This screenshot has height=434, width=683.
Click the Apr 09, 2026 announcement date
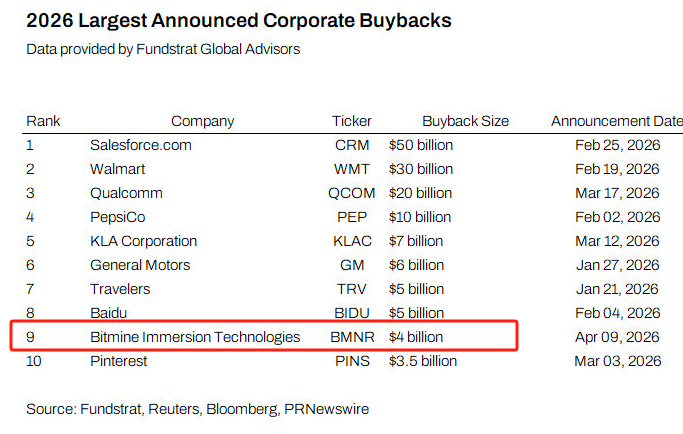pyautogui.click(x=617, y=337)
